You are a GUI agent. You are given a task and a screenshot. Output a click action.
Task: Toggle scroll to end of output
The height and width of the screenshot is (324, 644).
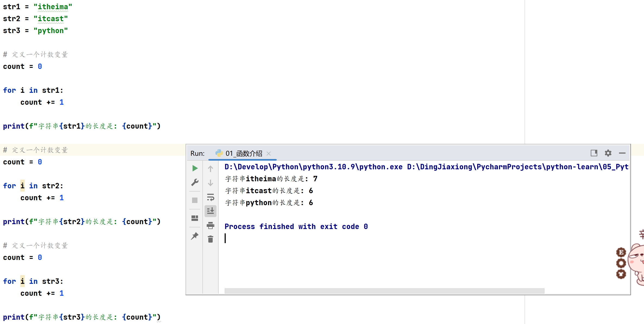[211, 211]
